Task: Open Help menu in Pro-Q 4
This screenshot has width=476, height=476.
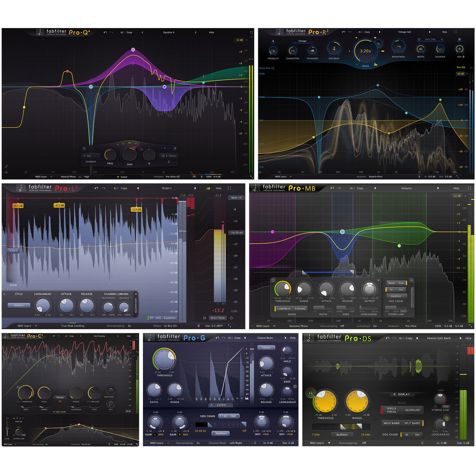Action: click(x=211, y=32)
